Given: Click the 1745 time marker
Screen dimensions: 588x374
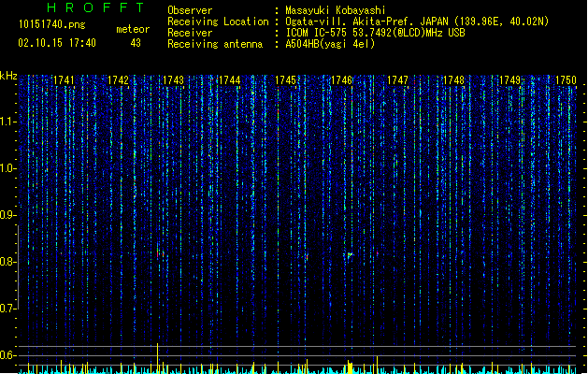Looking at the screenshot, I should 286,80.
